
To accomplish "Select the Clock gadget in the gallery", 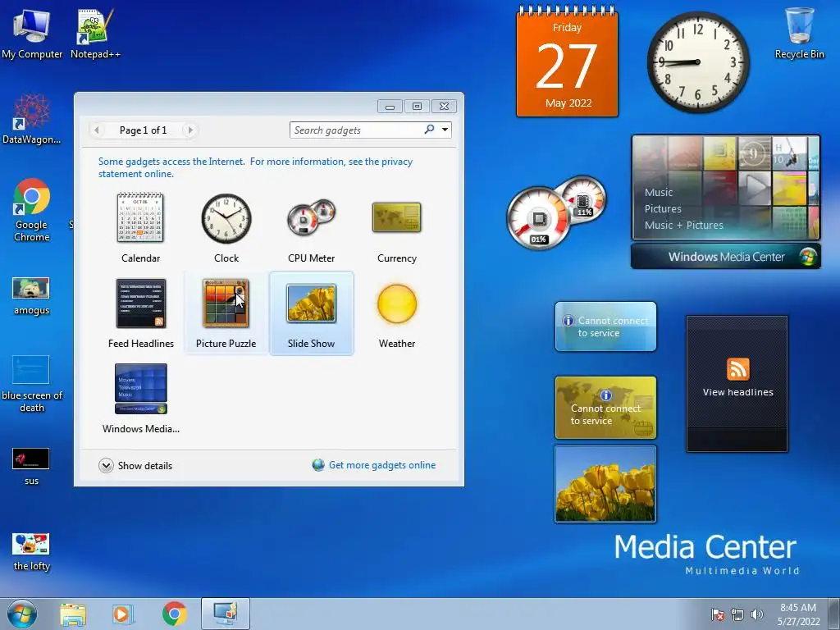I will [x=226, y=228].
